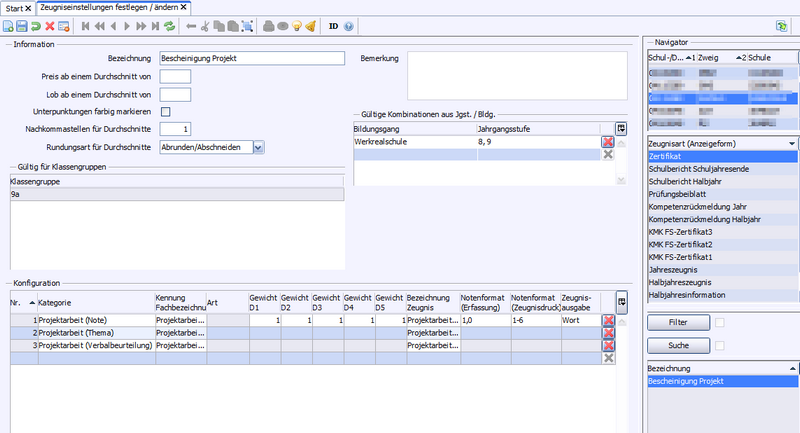Viewport: 800px width, 433px height.
Task: Click the Suche button
Action: tap(677, 345)
